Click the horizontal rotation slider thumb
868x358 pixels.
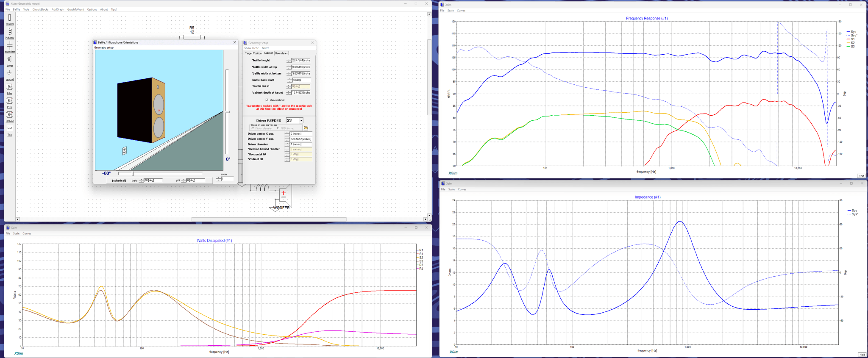tap(133, 173)
